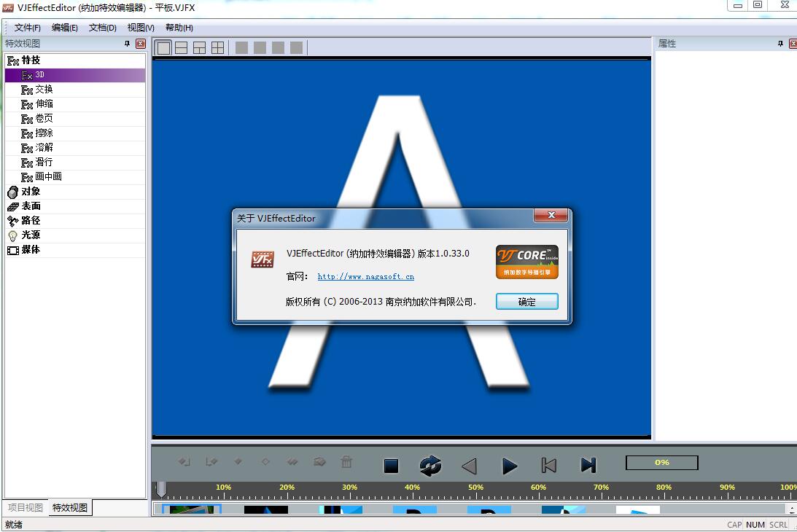797x532 pixels.
Task: Click the version text 版本1.0.33.0
Action: pos(444,253)
